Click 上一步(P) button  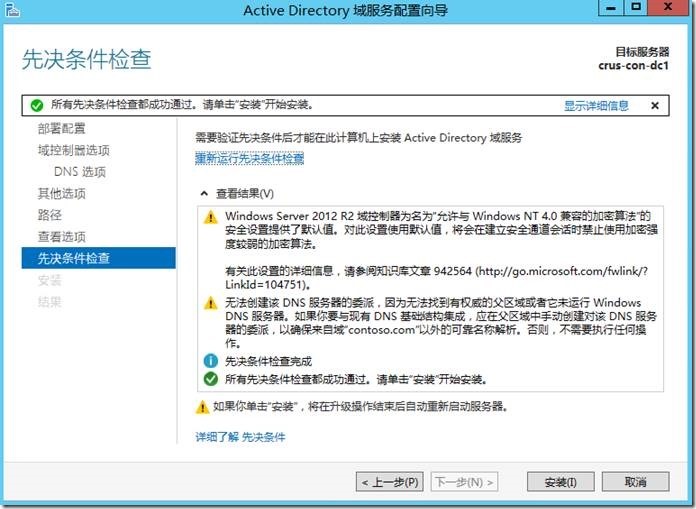click(x=390, y=482)
